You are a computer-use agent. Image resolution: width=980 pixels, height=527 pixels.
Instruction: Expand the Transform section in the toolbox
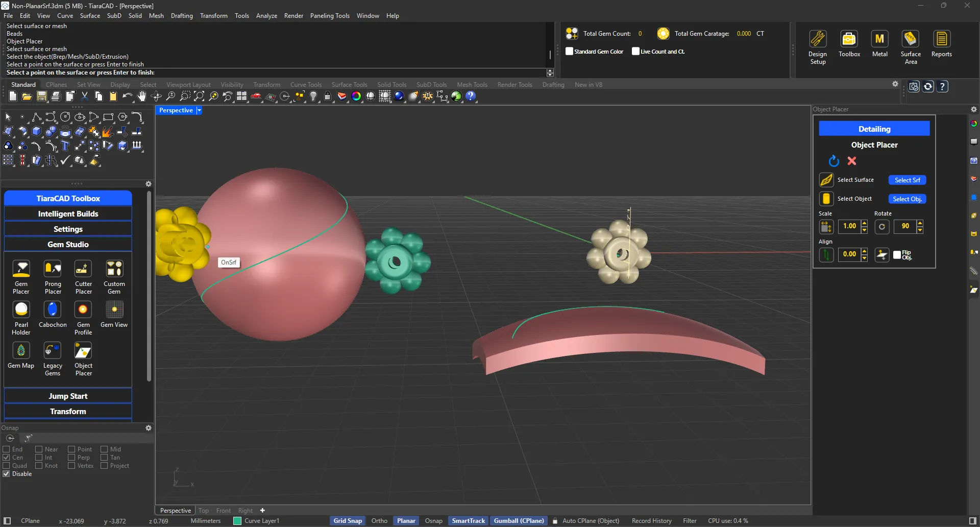(68, 411)
